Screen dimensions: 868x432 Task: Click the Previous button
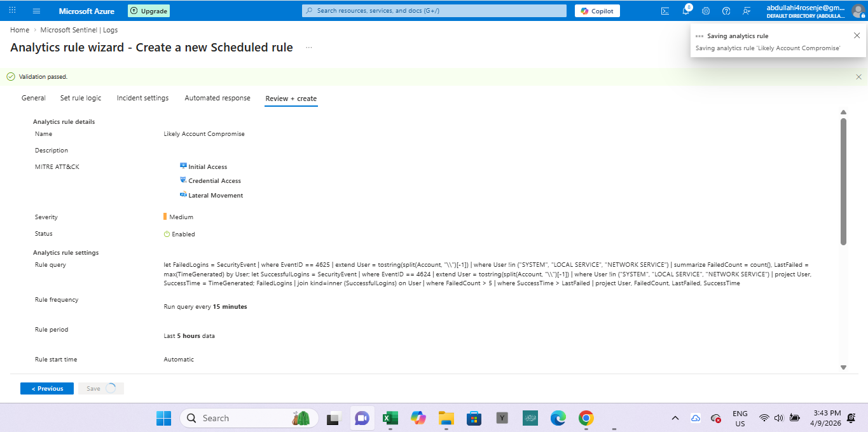[x=47, y=388]
